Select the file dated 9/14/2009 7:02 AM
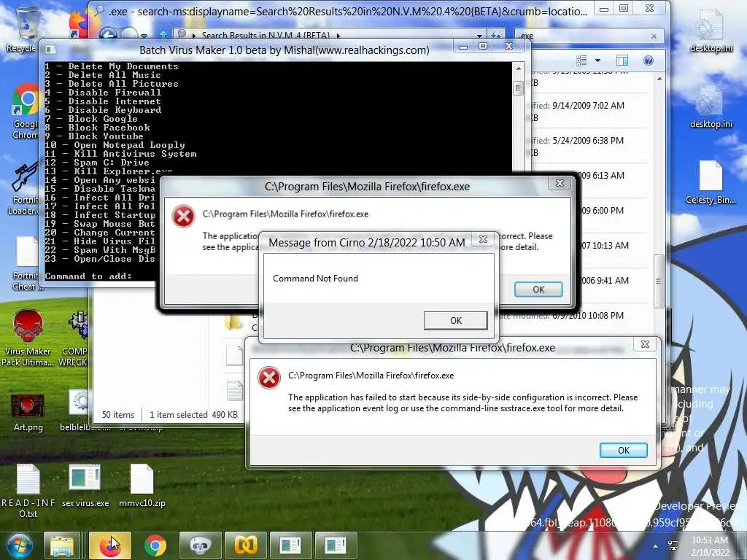 pyautogui.click(x=588, y=111)
